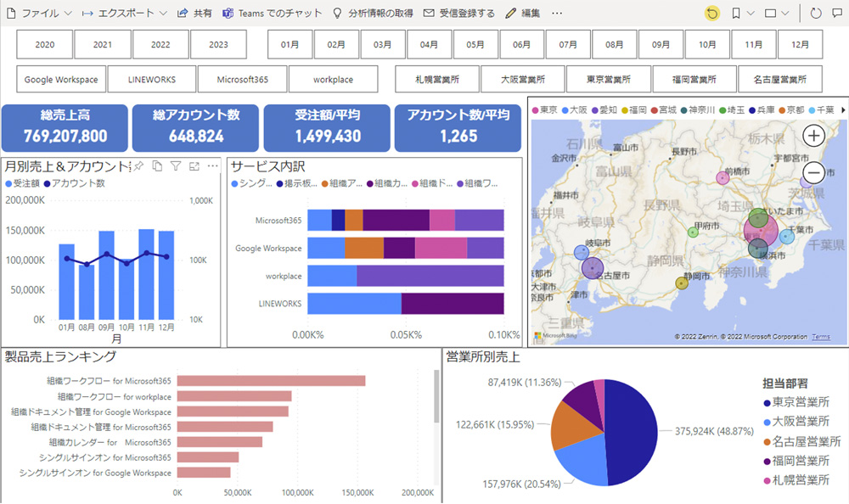Screen dimensions: 849x504
Task: Click the 総アカウント数 card
Action: (196, 128)
